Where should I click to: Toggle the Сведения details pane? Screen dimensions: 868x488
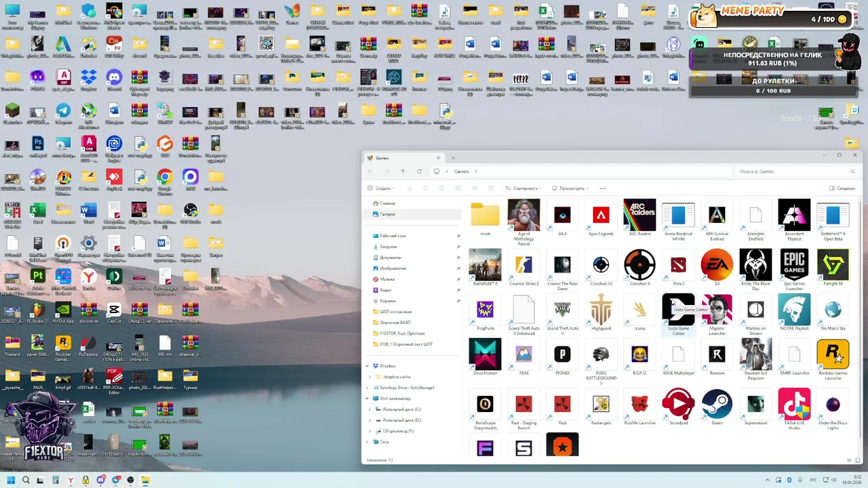842,188
